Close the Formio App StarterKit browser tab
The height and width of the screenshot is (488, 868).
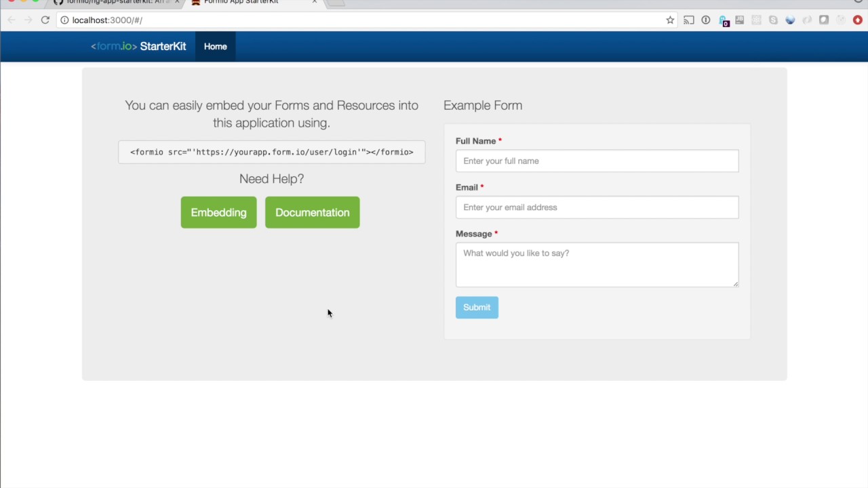315,2
